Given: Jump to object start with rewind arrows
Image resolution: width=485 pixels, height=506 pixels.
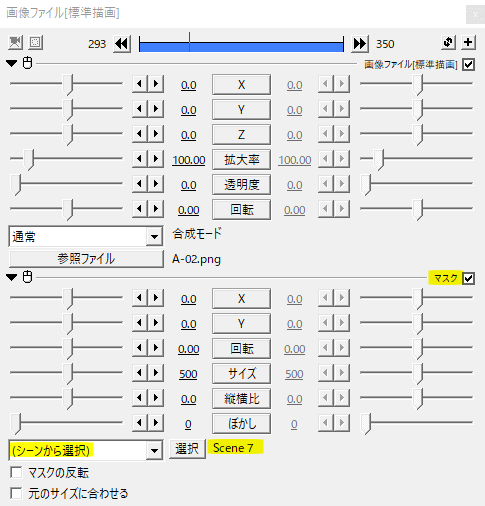Looking at the screenshot, I should [x=122, y=44].
